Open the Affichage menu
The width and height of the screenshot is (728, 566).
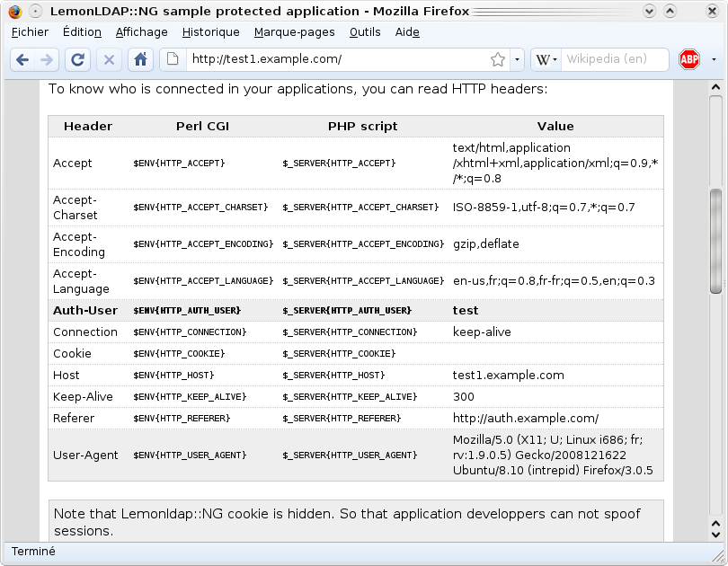pos(142,32)
